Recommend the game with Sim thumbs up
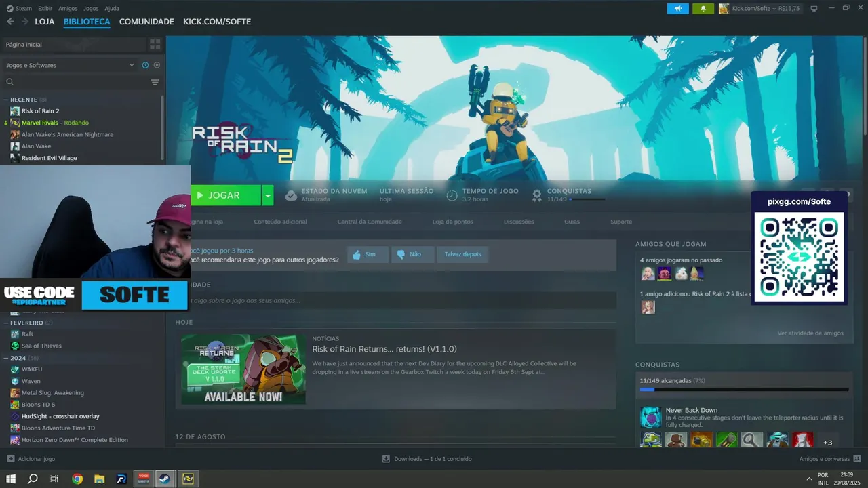This screenshot has width=868, height=488. click(x=368, y=254)
